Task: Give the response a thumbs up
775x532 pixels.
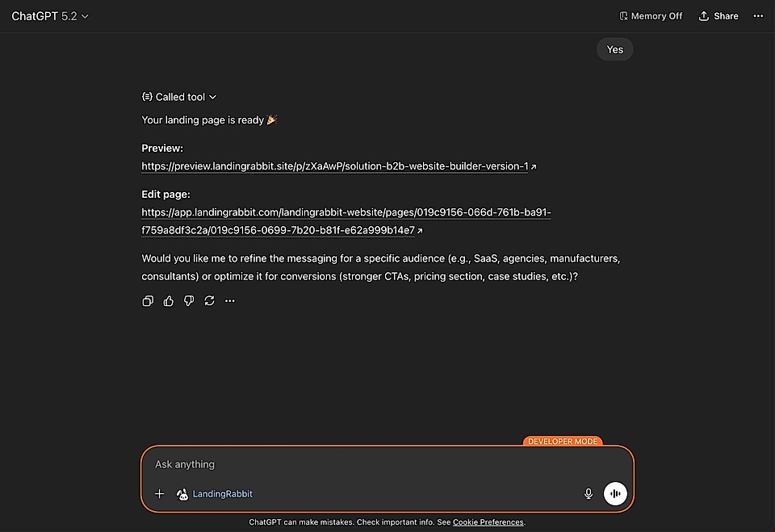Action: click(x=168, y=300)
